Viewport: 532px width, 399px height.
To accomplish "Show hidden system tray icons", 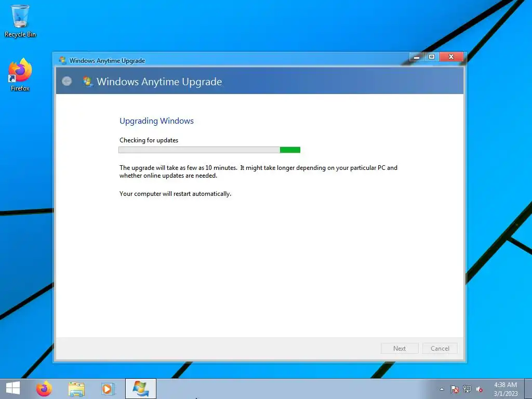I will click(442, 389).
